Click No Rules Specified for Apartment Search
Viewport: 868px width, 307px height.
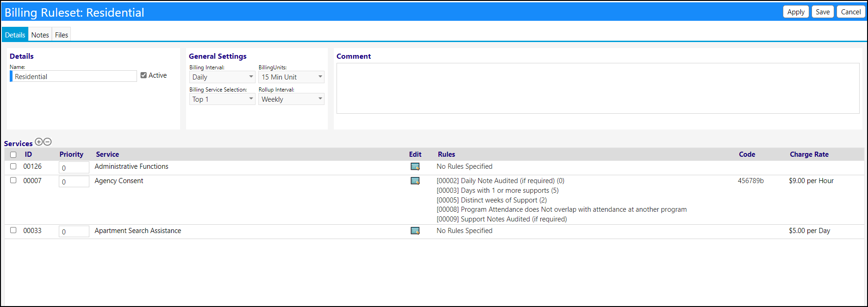click(x=464, y=231)
